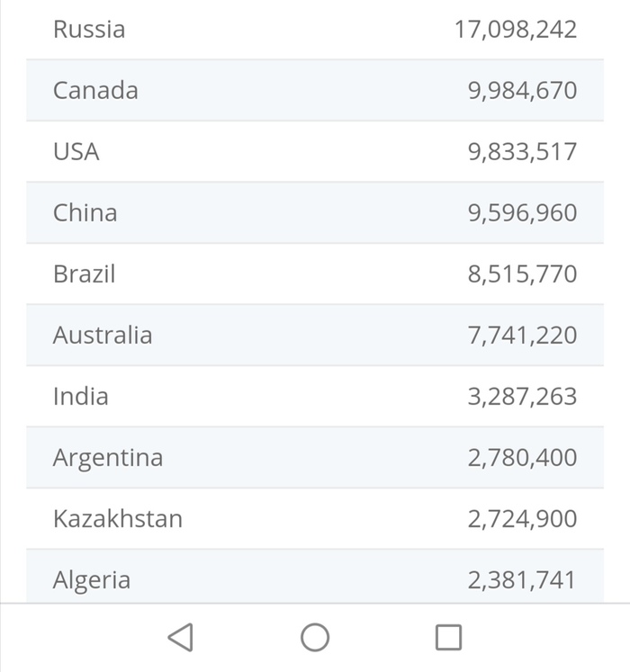Select the Algeria row label
Screen dimensions: 630x672
point(92,580)
